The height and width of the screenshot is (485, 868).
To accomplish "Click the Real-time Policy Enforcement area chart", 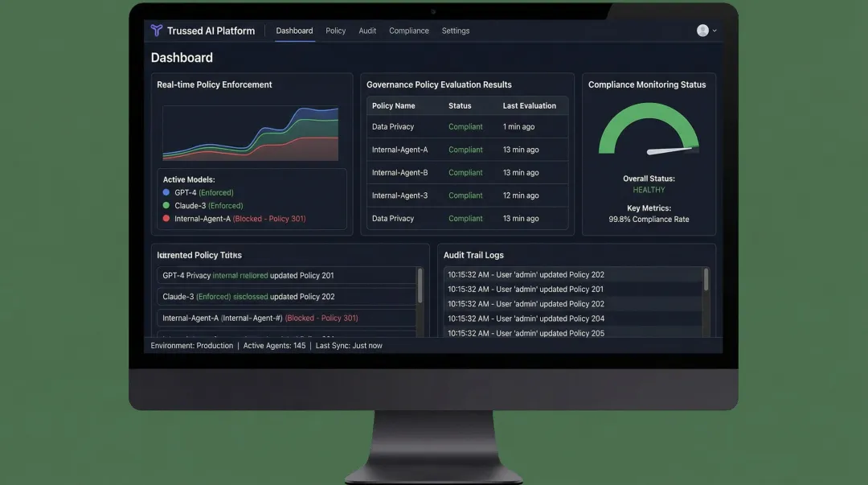I will (252, 133).
